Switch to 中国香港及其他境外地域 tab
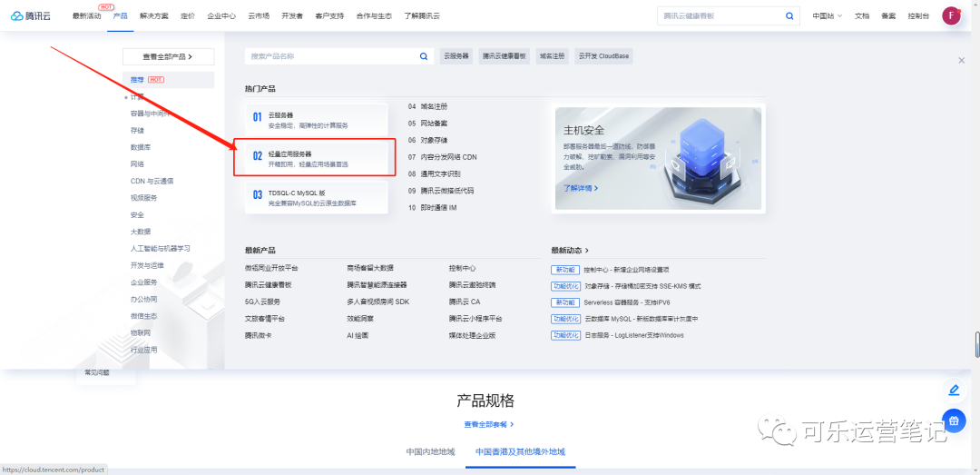980x475 pixels. [521, 451]
